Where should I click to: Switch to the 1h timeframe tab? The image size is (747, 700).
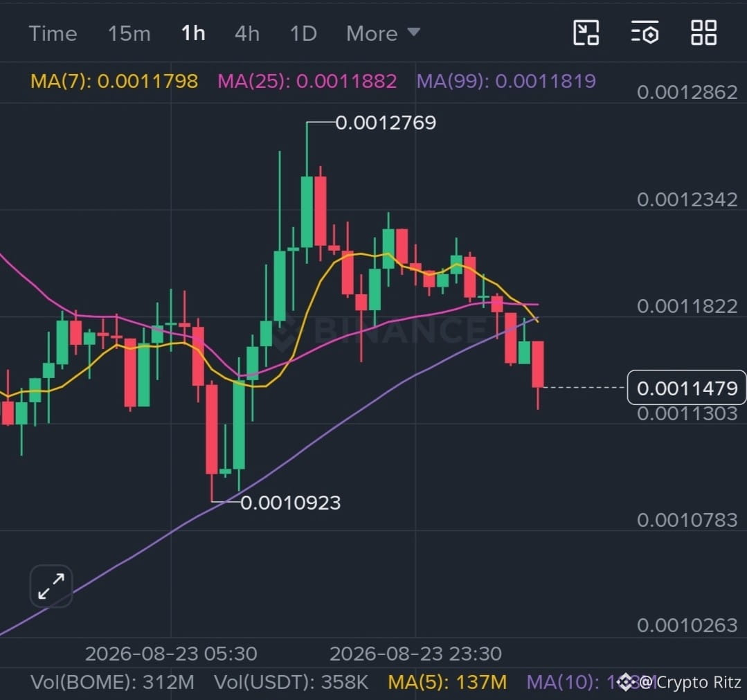[x=193, y=33]
